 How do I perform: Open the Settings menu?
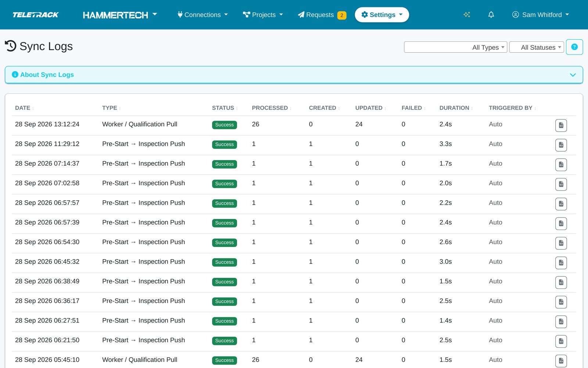(x=382, y=15)
